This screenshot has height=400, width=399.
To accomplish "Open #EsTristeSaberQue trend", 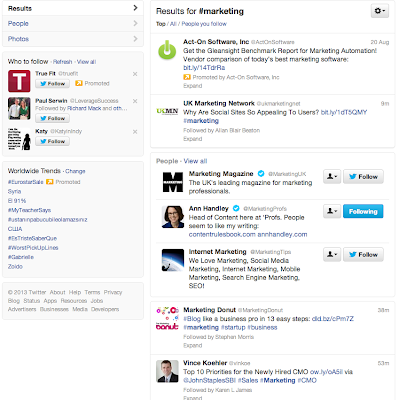I will (32, 238).
